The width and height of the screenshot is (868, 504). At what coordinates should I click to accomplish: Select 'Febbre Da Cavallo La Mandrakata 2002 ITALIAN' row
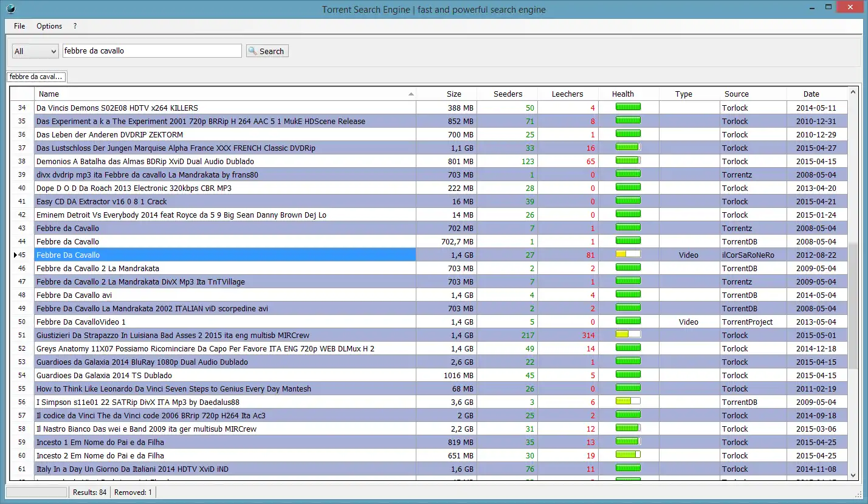click(x=429, y=308)
